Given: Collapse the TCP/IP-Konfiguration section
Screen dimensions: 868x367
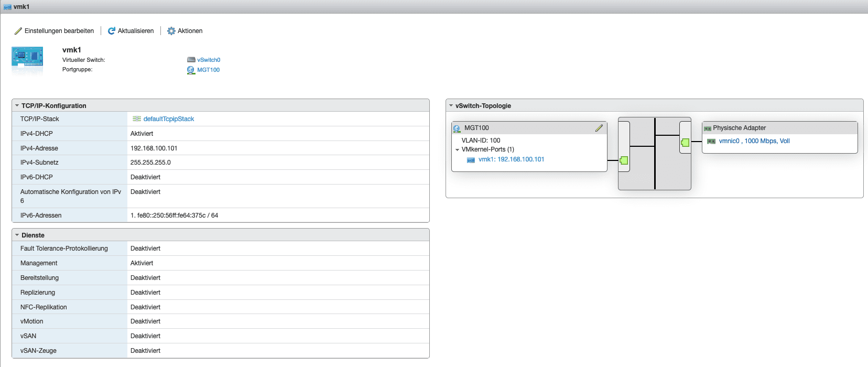Looking at the screenshot, I should pos(17,105).
